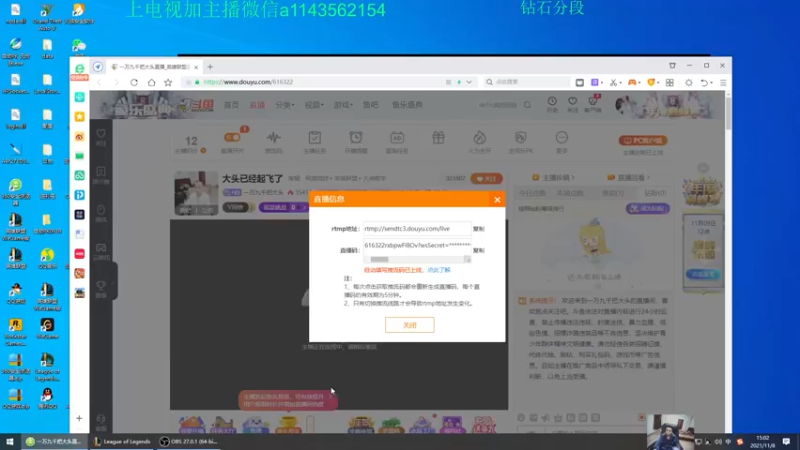Reload the page in browser toolbar
800x450 pixels.
134,82
